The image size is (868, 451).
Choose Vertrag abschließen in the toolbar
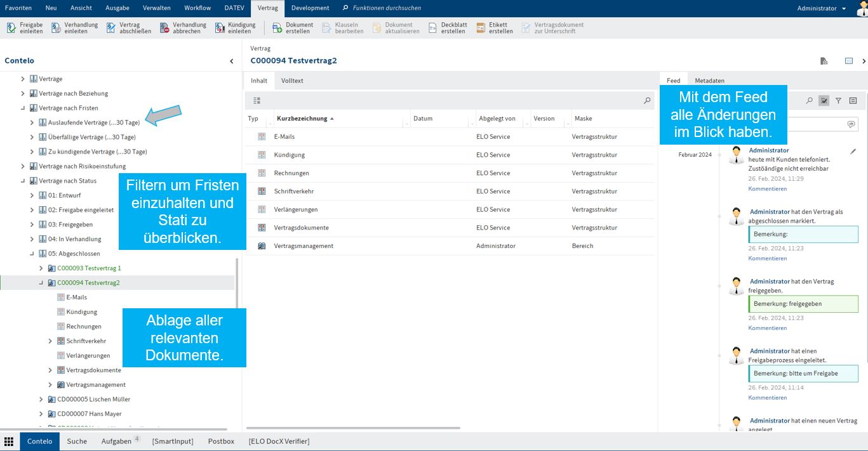tap(129, 28)
